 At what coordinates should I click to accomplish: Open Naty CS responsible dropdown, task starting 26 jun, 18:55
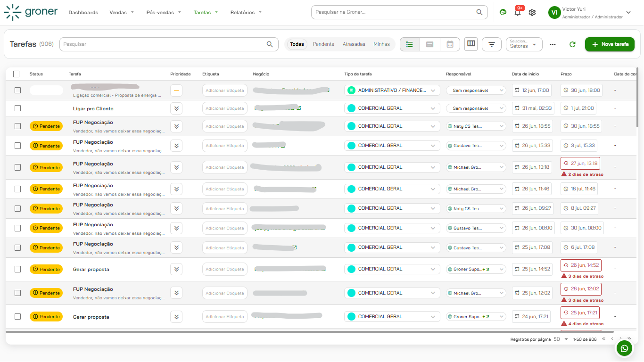point(476,126)
